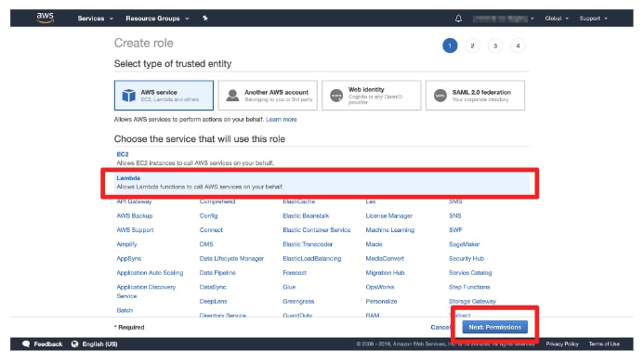Go to step 2 indicator
The image size is (644, 364).
point(472,45)
